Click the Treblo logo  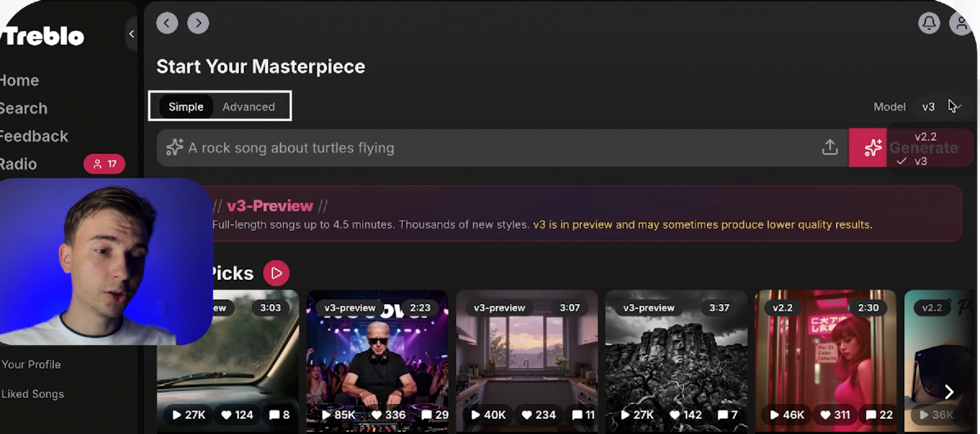click(x=42, y=36)
